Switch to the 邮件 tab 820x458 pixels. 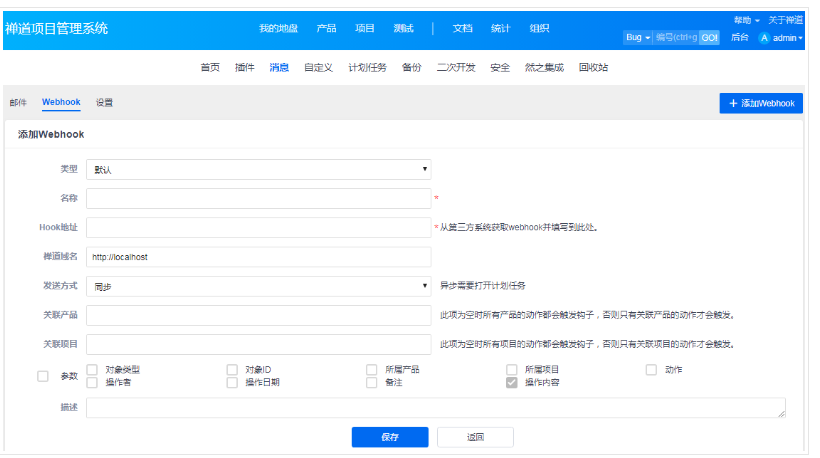click(x=18, y=102)
